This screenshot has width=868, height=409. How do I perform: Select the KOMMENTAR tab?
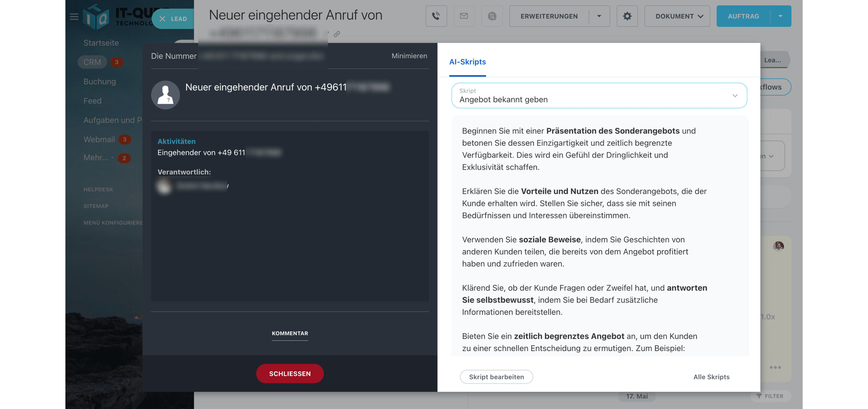tap(290, 333)
